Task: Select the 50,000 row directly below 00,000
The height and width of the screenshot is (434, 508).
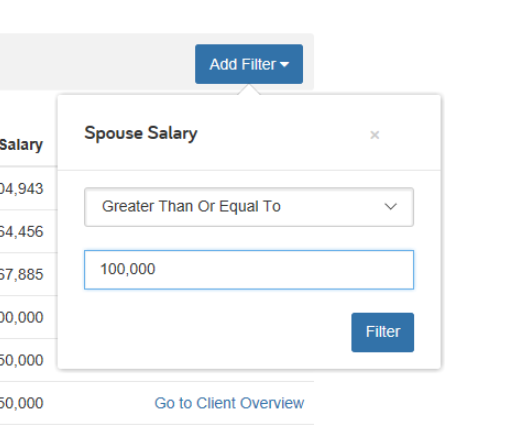Action: [22, 360]
